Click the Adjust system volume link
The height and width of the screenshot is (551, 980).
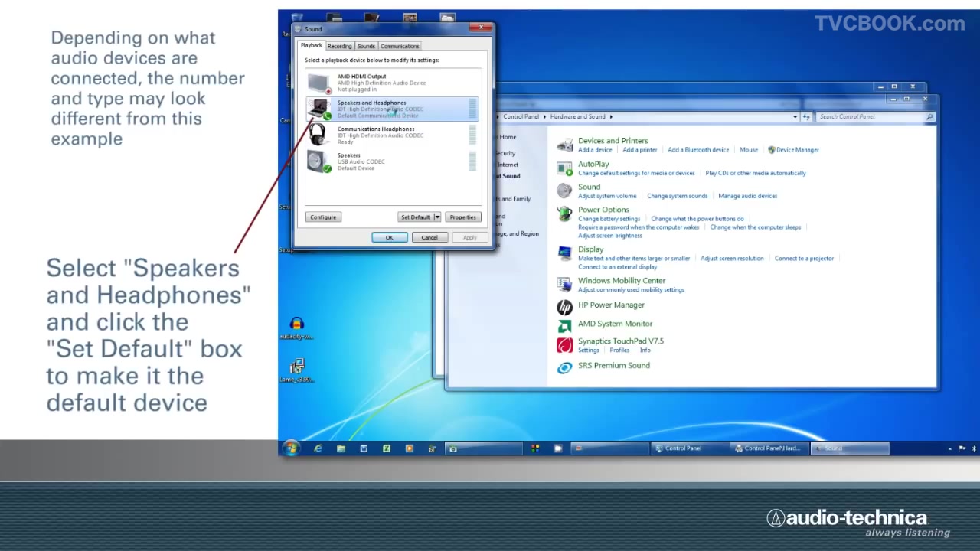tap(607, 196)
